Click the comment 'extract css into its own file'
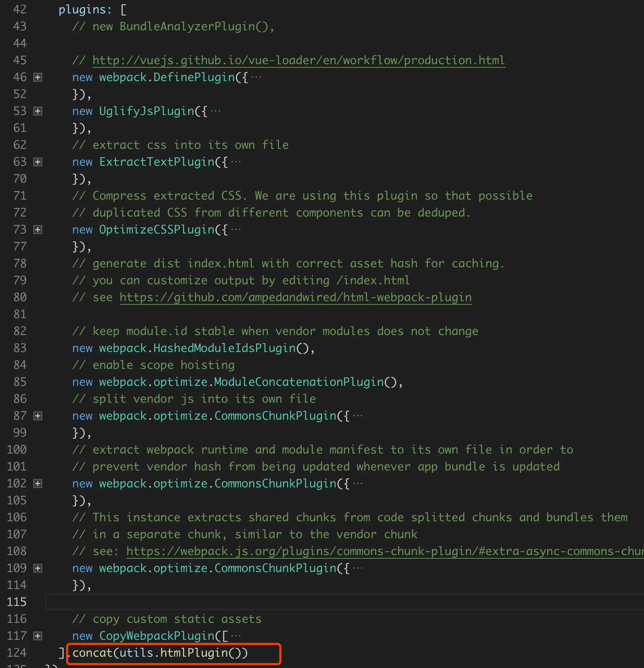 pyautogui.click(x=180, y=145)
